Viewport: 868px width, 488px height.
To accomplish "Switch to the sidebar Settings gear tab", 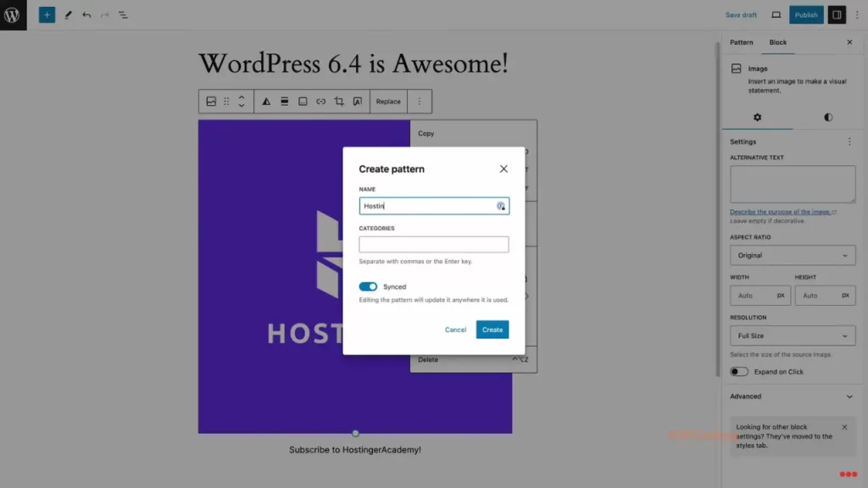I will pos(757,117).
